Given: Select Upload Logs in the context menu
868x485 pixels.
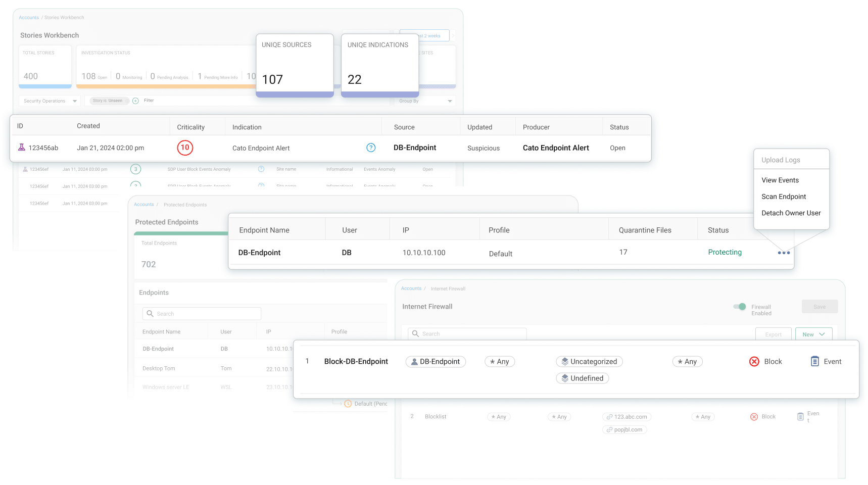Looking at the screenshot, I should click(x=781, y=160).
